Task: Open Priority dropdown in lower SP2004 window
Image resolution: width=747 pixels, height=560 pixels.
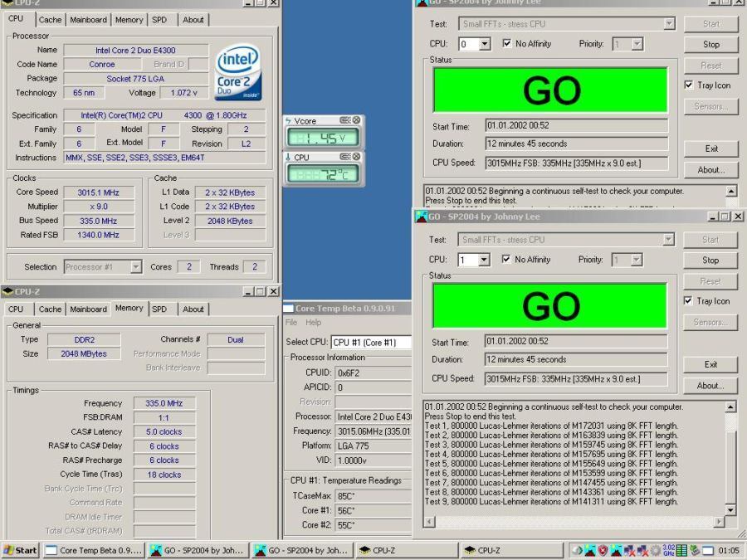Action: click(637, 260)
